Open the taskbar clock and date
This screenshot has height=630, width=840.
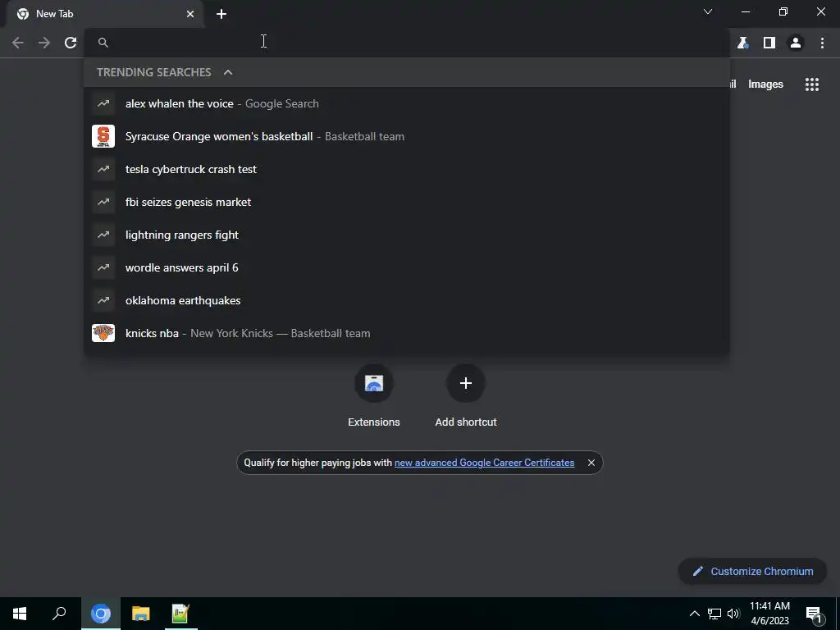pos(769,614)
